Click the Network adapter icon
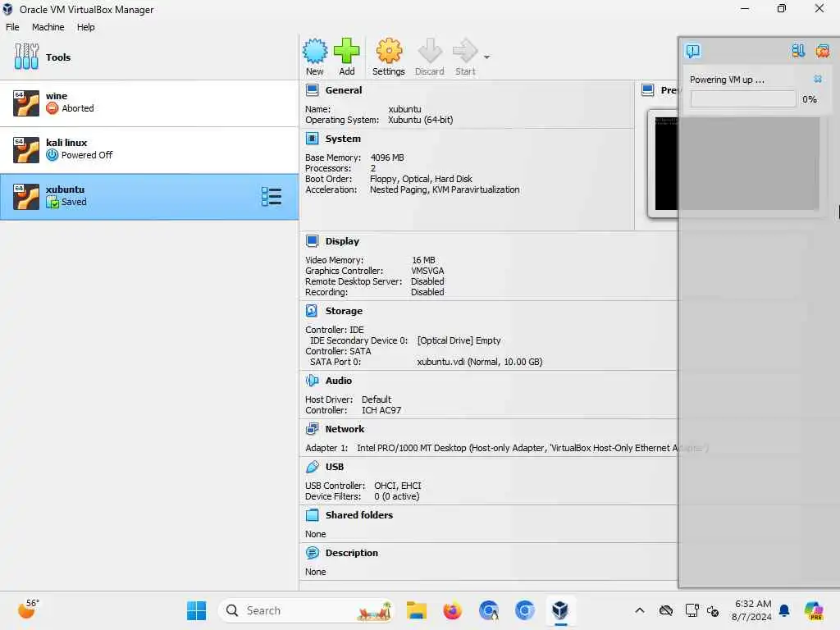This screenshot has height=630, width=840. pos(312,428)
